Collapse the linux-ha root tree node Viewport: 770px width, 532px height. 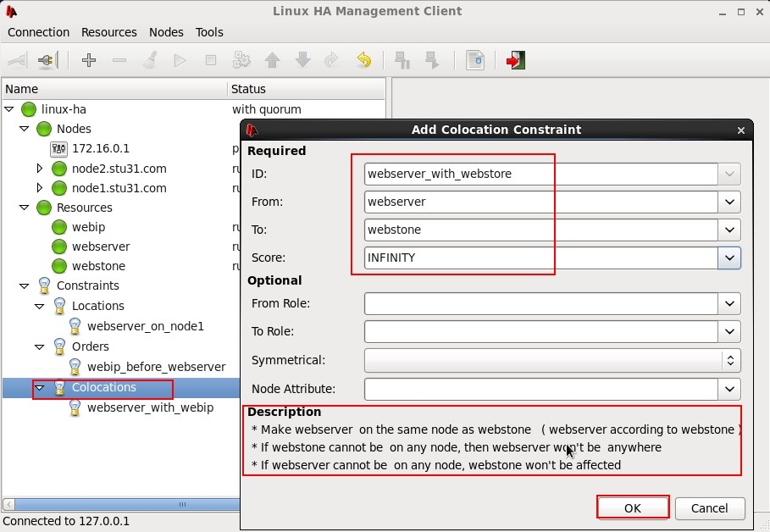9,109
